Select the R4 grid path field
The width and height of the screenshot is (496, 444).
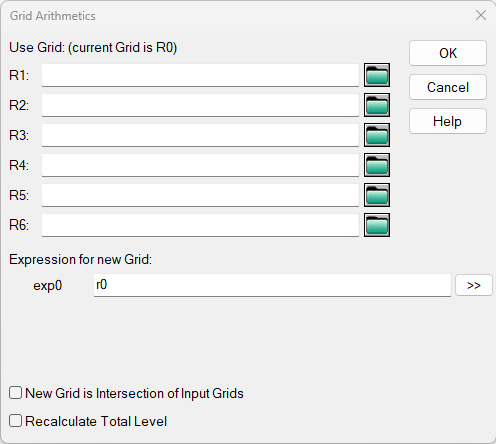tap(200, 165)
